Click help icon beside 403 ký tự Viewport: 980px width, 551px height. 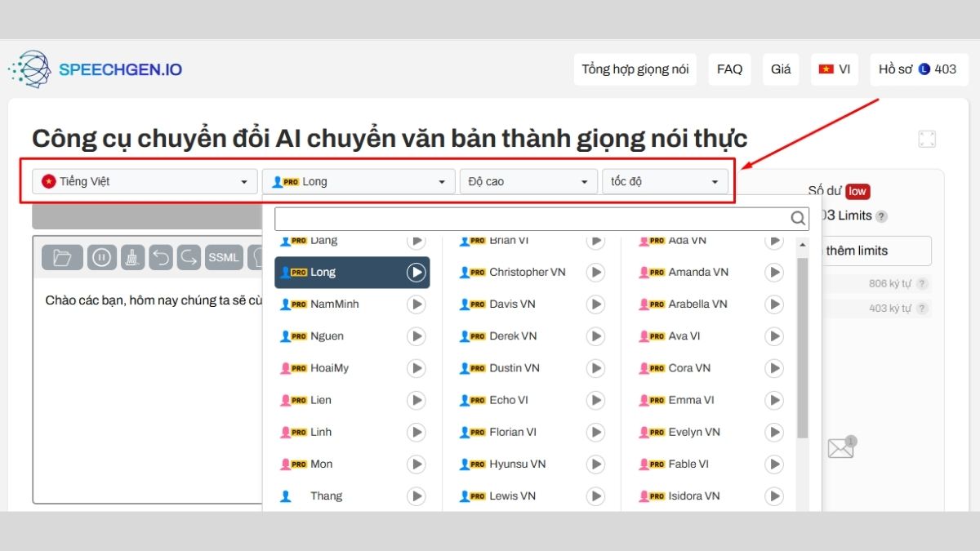click(922, 309)
